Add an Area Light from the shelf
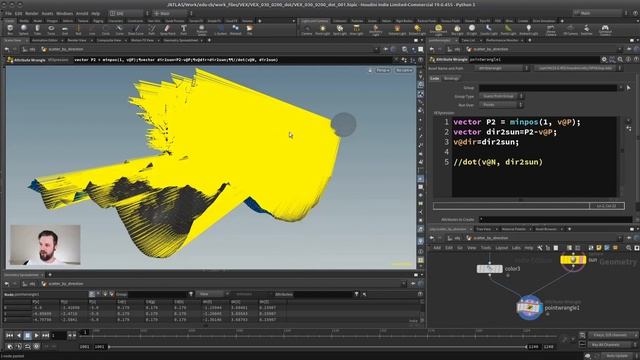 356,29
